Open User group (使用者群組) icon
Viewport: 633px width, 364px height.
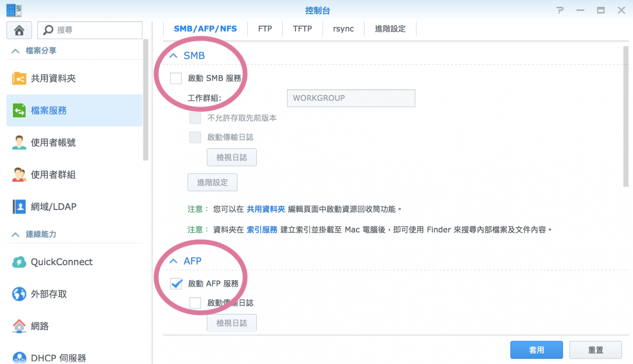pos(19,174)
